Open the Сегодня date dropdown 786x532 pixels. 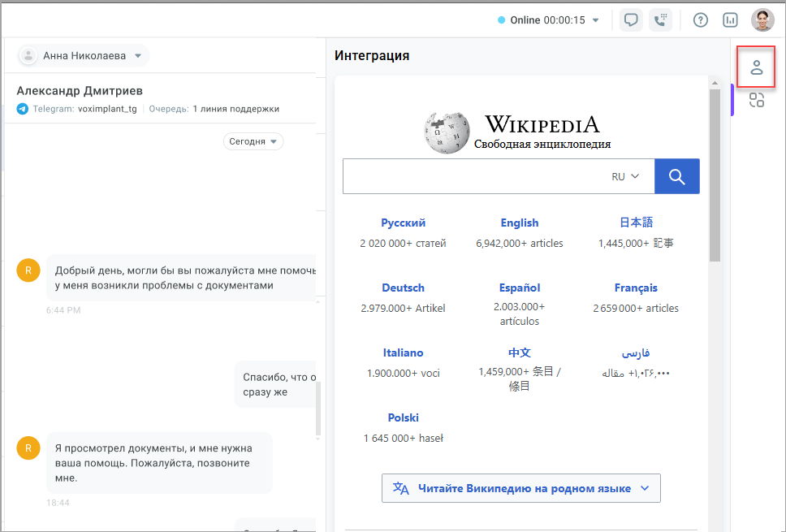tap(253, 141)
